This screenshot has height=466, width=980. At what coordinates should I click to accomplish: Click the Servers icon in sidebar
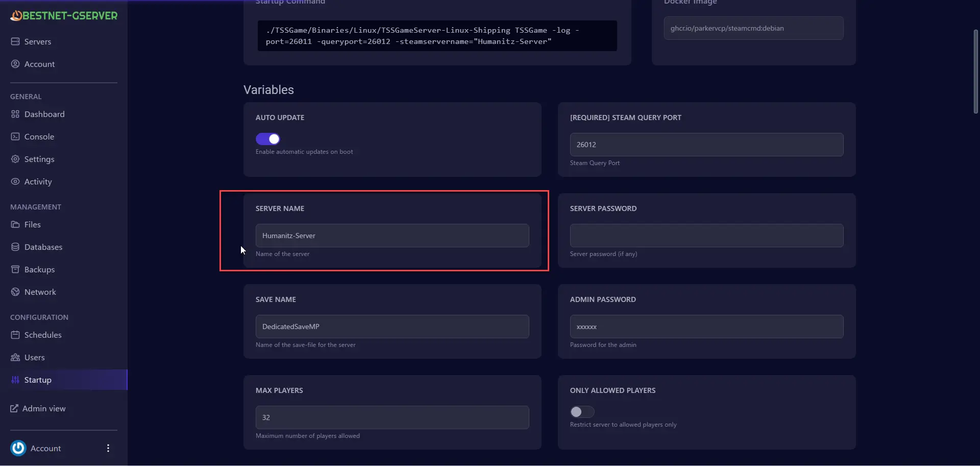tap(15, 41)
